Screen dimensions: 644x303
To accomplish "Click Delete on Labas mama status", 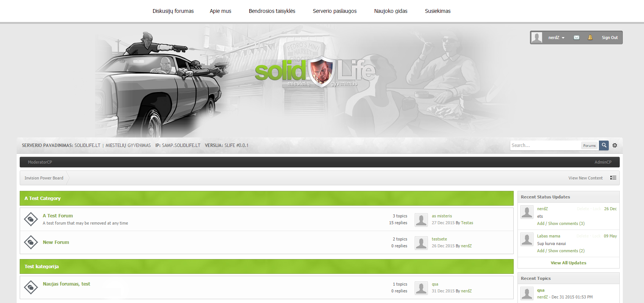I will click(x=582, y=236).
